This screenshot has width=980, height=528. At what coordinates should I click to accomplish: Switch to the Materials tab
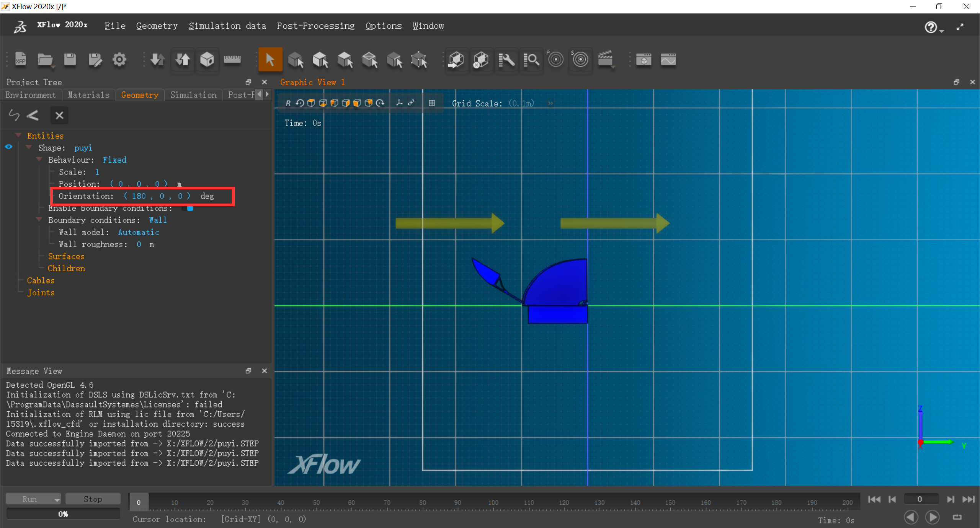[88, 95]
